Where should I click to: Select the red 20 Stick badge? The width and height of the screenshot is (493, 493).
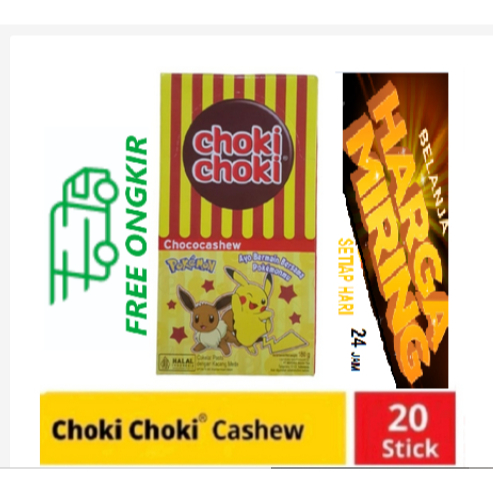[405, 428]
